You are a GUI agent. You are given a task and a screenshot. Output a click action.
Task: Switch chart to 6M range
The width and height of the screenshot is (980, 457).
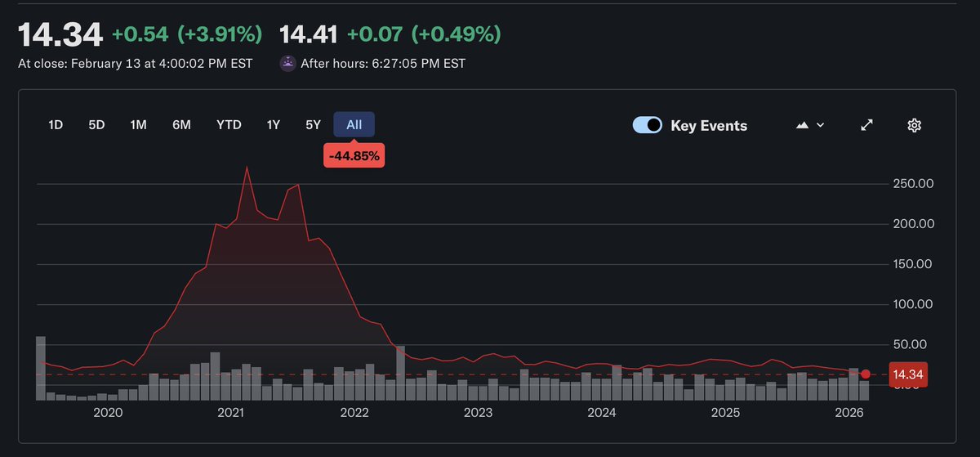tap(181, 125)
